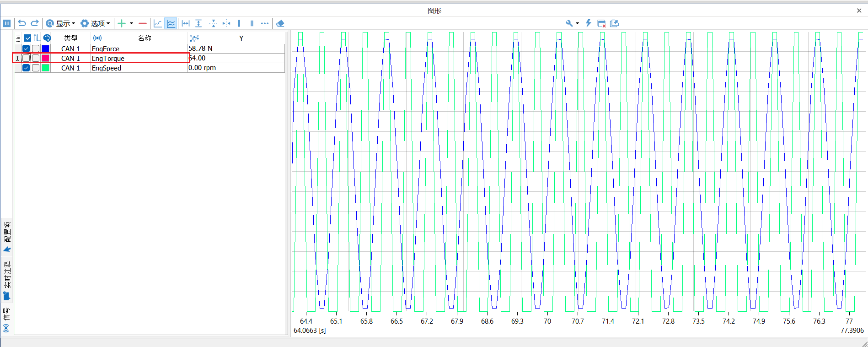Toggle EngTorque second checkbox
868x347 pixels.
(x=36, y=58)
